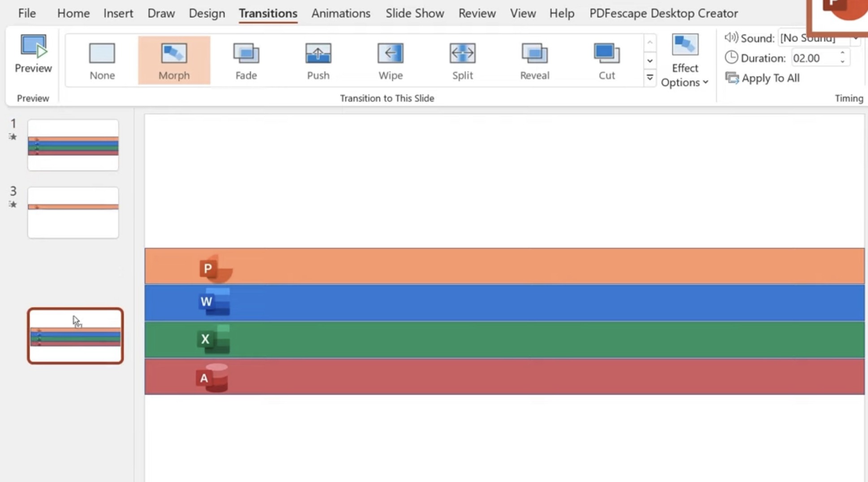Decrease duration with down stepper
Image resolution: width=868 pixels, height=482 pixels.
(842, 62)
